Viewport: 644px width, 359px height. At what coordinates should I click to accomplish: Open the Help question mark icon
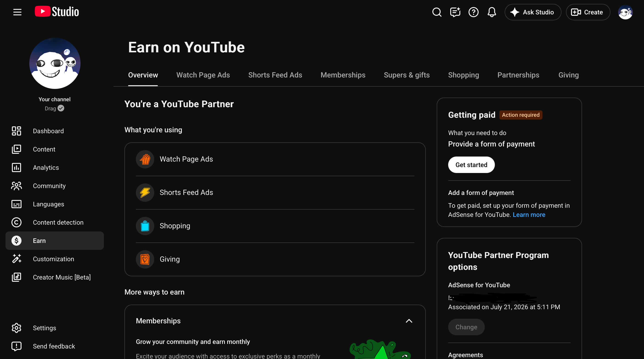[474, 12]
